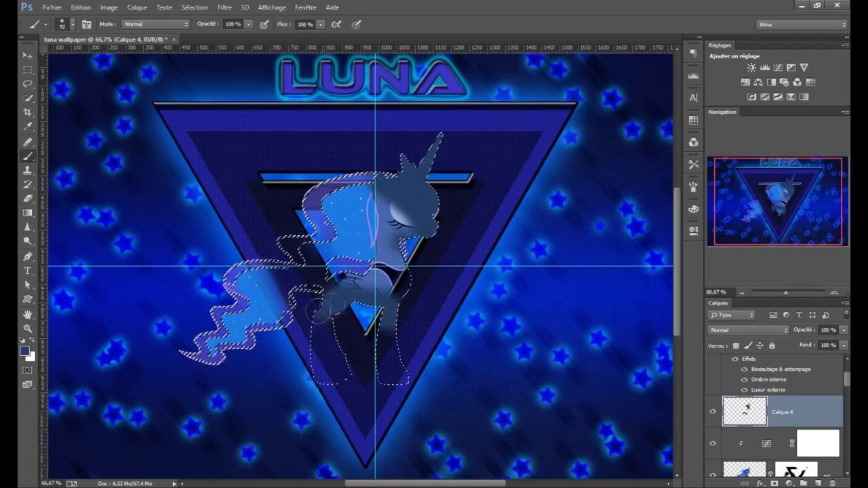Select the Lasso tool

tap(28, 83)
